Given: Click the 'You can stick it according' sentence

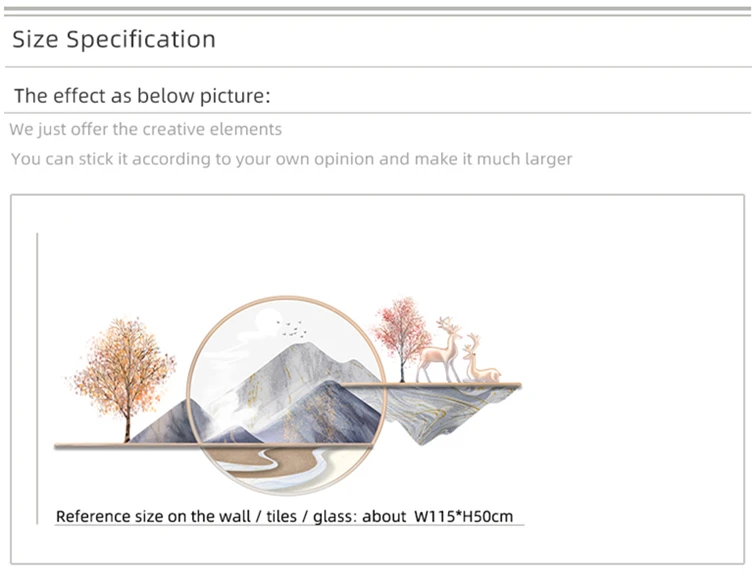Looking at the screenshot, I should 292,159.
